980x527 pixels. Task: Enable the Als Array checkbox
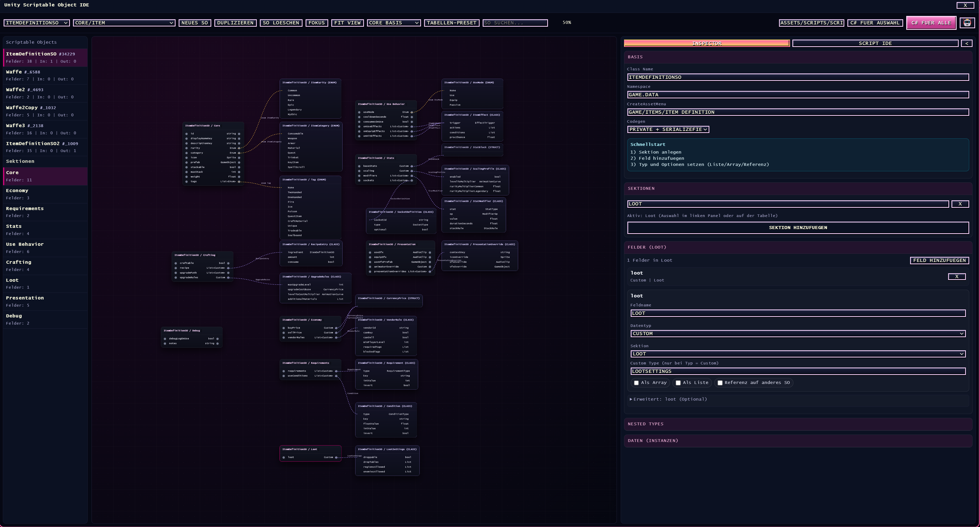click(x=636, y=383)
